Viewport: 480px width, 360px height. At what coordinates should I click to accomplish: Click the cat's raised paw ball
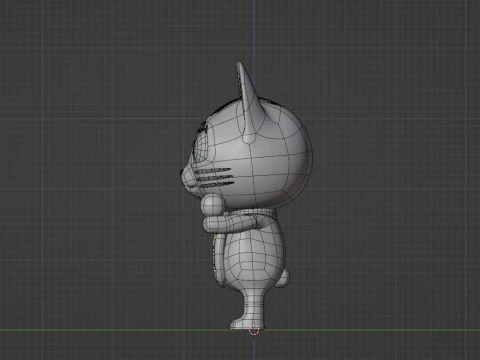[212, 205]
